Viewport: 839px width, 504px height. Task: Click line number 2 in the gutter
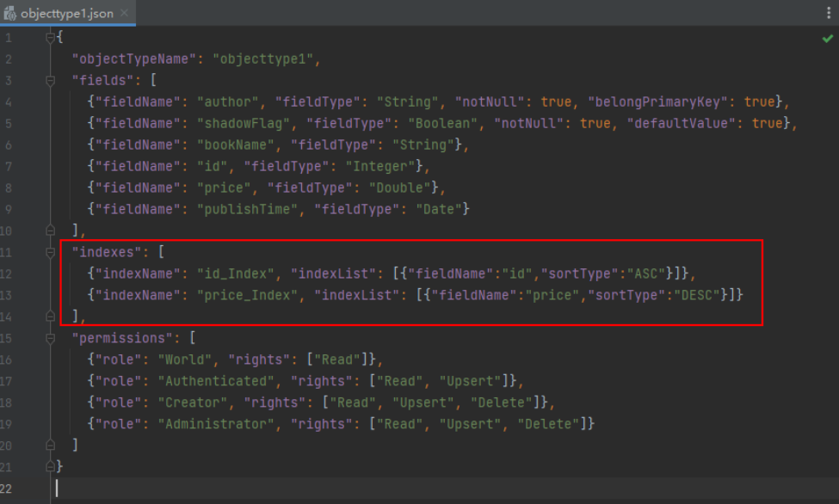(9, 58)
